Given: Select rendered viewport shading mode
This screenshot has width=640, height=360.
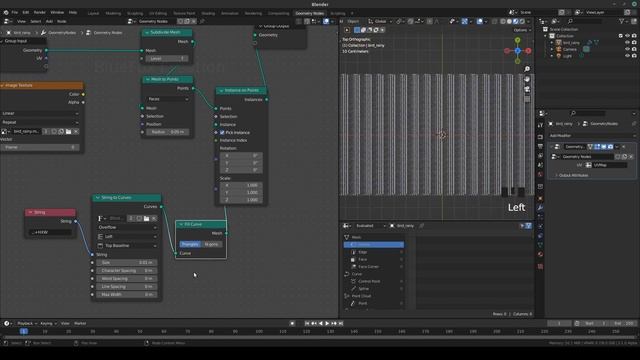Looking at the screenshot, I should click(x=522, y=21).
